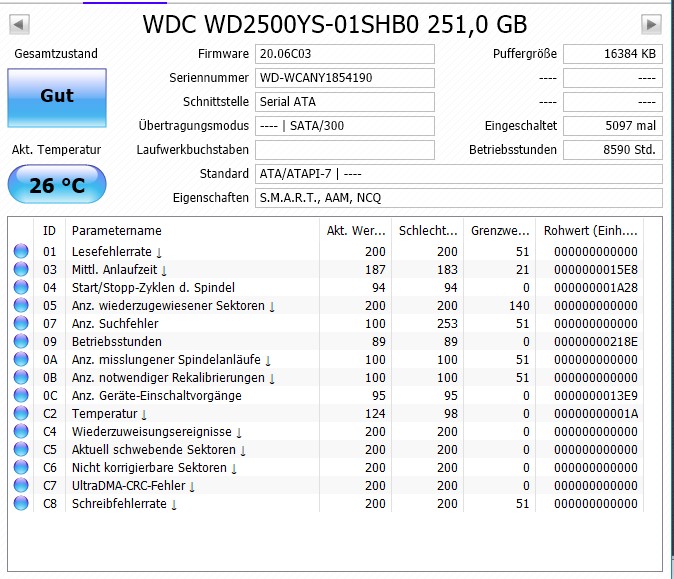Click the Firmware field 20.06C03

coord(345,54)
